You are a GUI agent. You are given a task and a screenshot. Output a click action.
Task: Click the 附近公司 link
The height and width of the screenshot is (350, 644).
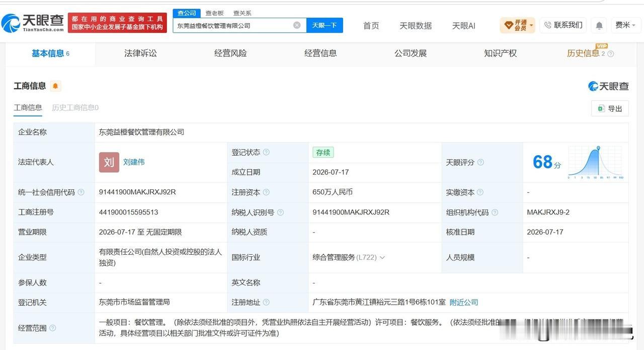[464, 302]
